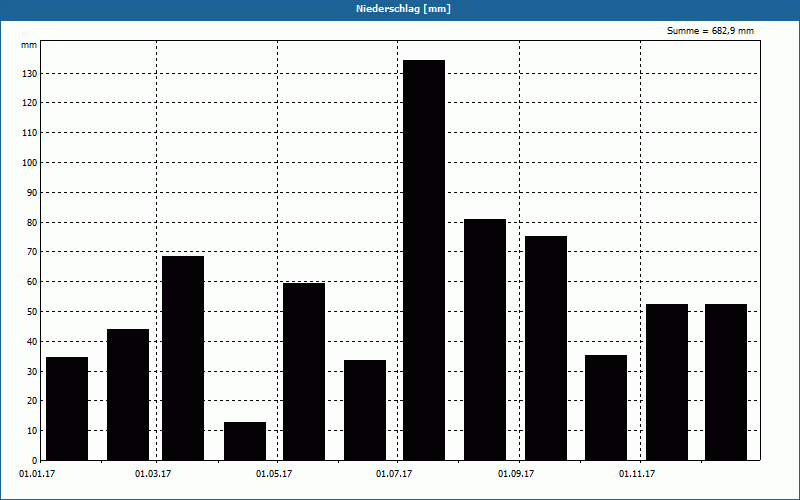Click the January 2017 precipitation bar
Viewport: 800px width, 500px height.
point(67,409)
